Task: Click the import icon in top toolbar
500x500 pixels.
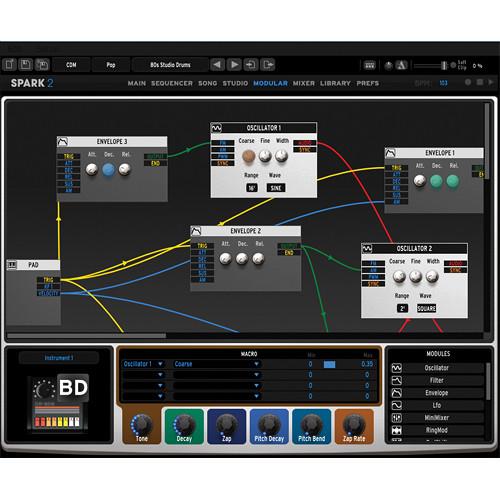Action: [251, 64]
